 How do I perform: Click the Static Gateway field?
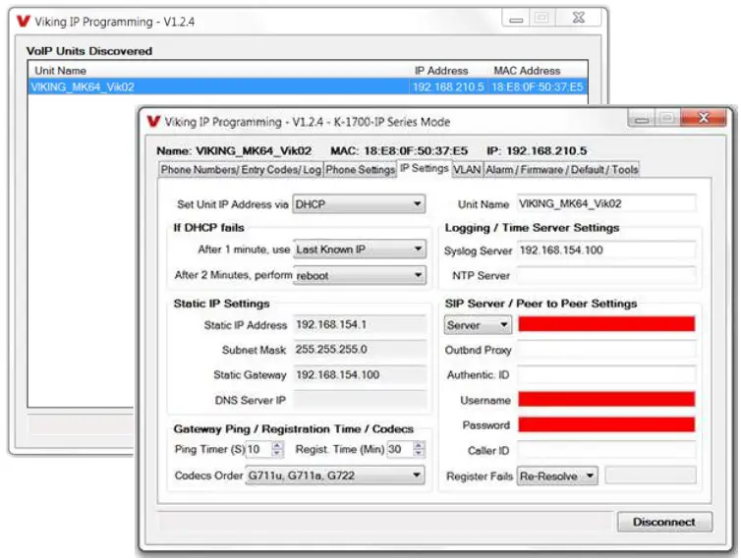tap(359, 374)
